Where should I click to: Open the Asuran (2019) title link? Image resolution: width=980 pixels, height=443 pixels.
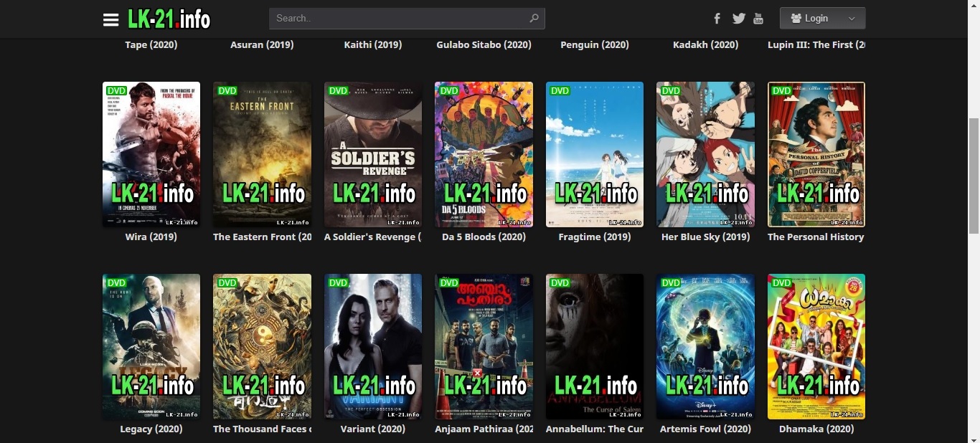262,44
